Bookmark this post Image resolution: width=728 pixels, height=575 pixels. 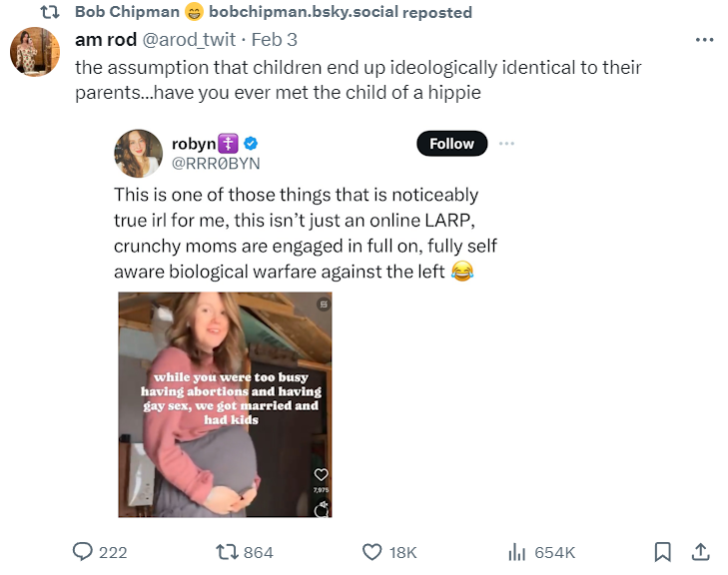[x=661, y=552]
